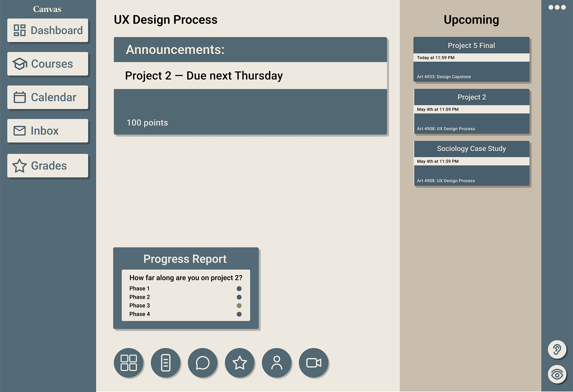Screen dimensions: 573x392
Task: Open the chat bubble discussions icon
Action: [203, 363]
